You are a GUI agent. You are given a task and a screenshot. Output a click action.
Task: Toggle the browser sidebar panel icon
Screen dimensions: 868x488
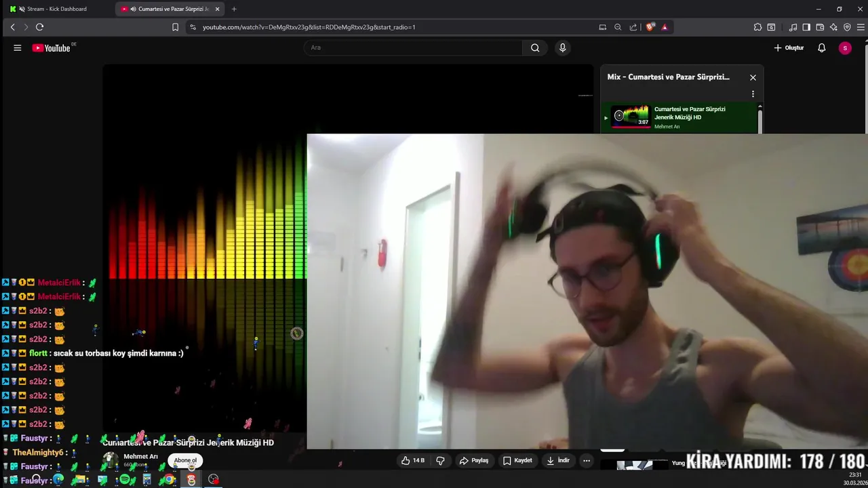(x=806, y=27)
